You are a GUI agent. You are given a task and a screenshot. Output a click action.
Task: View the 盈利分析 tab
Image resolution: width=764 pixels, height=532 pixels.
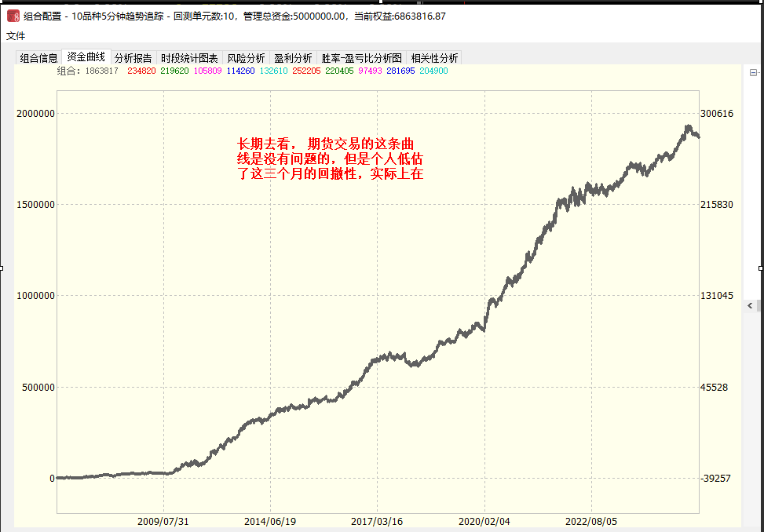tap(293, 58)
